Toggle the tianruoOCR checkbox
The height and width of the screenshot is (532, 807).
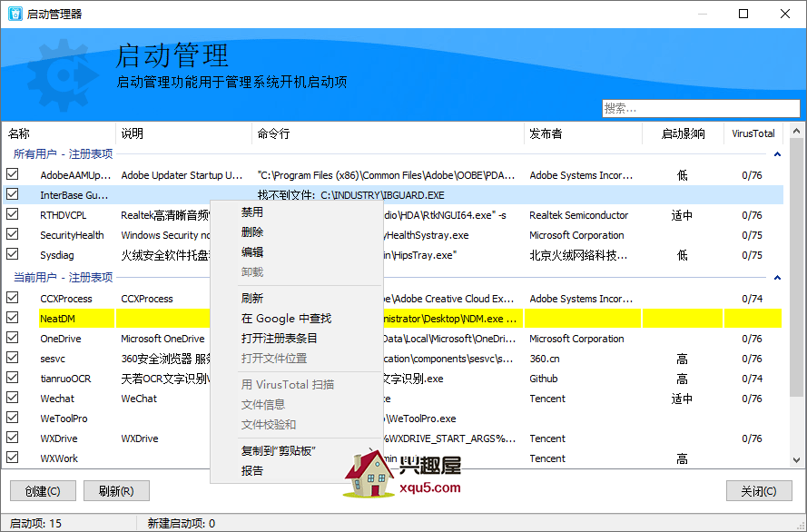[x=13, y=378]
